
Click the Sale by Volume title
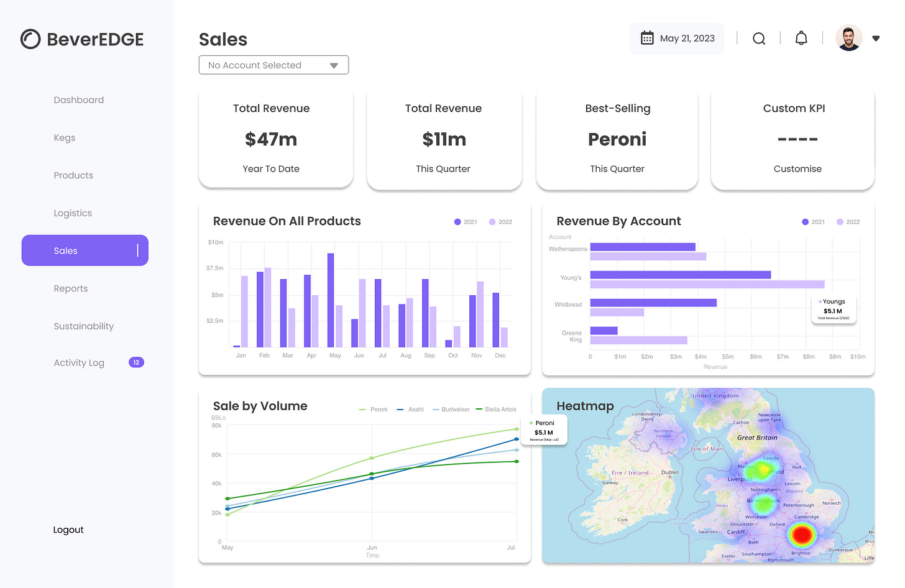pos(260,407)
